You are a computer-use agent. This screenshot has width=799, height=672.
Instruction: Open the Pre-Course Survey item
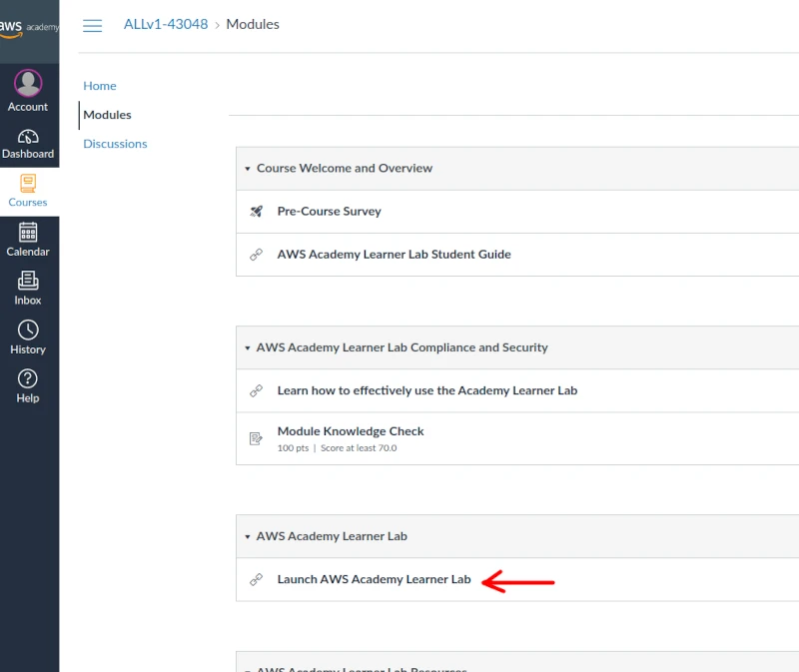pyautogui.click(x=330, y=211)
